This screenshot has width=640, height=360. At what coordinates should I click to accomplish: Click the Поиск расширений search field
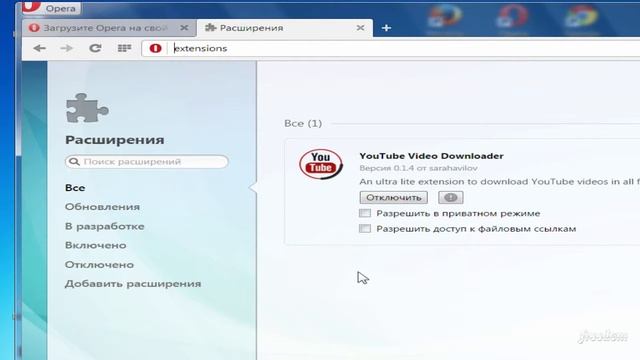click(x=147, y=162)
